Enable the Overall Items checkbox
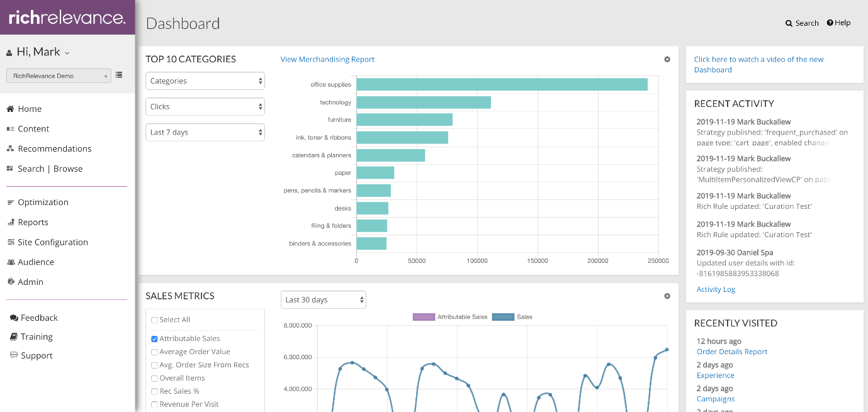The width and height of the screenshot is (868, 412). tap(154, 379)
